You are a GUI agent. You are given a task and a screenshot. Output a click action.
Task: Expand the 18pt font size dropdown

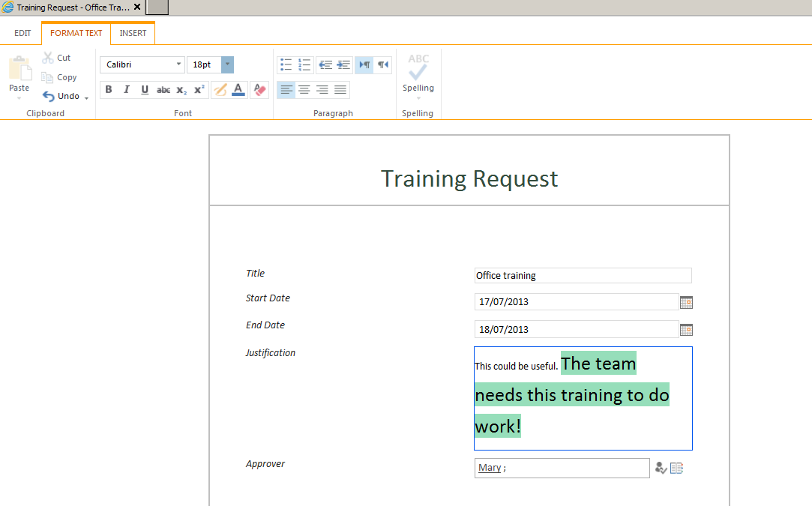coord(228,64)
